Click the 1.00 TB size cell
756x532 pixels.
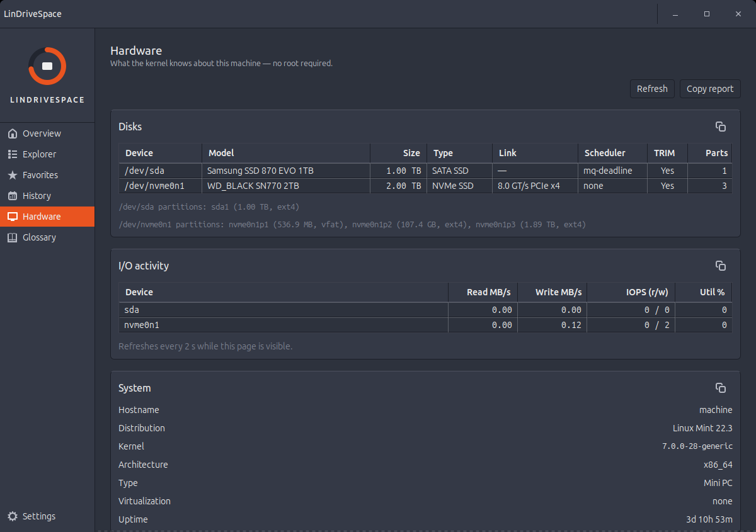(x=398, y=171)
